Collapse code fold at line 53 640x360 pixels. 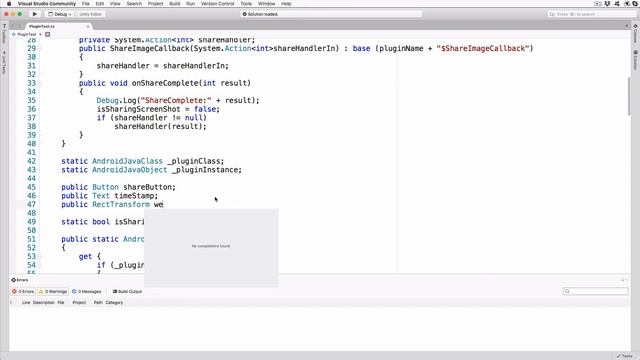tap(40, 257)
